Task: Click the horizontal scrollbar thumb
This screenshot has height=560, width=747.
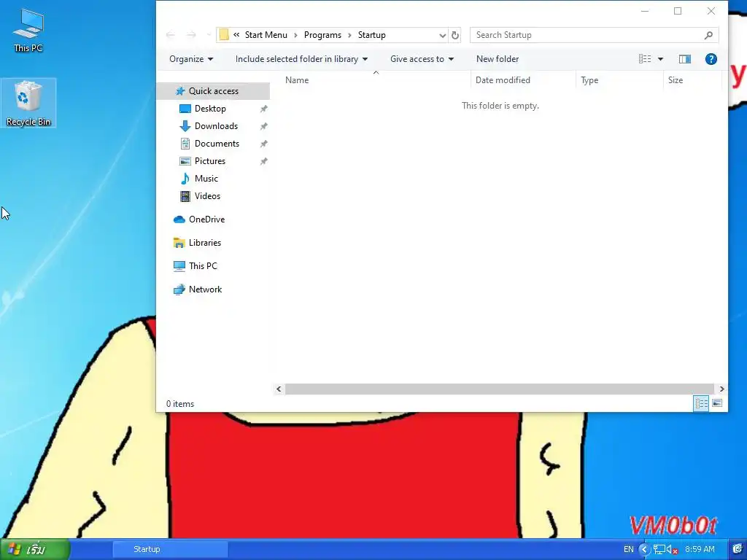Action: coord(500,389)
